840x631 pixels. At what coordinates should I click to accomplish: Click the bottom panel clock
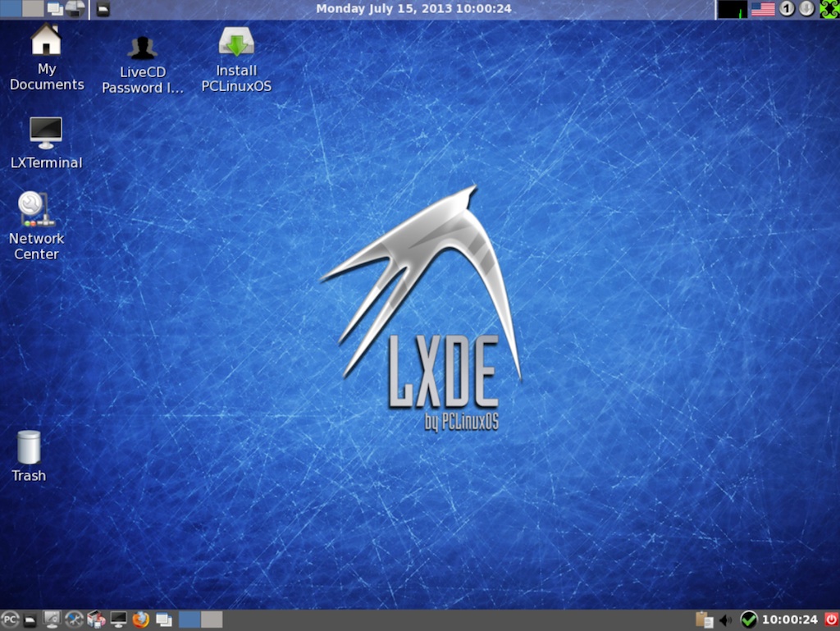pyautogui.click(x=790, y=620)
